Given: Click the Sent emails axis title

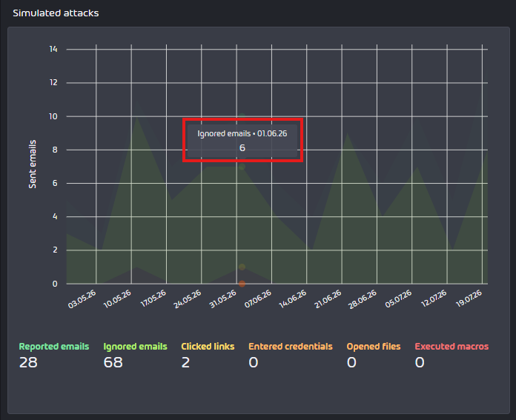Looking at the screenshot, I should (x=33, y=164).
